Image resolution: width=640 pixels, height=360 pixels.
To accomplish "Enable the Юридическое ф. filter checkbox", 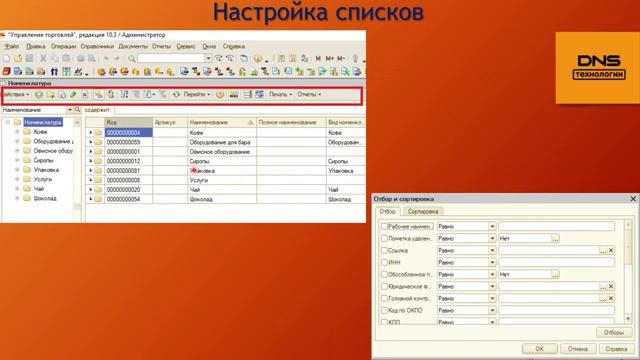I will (x=384, y=287).
